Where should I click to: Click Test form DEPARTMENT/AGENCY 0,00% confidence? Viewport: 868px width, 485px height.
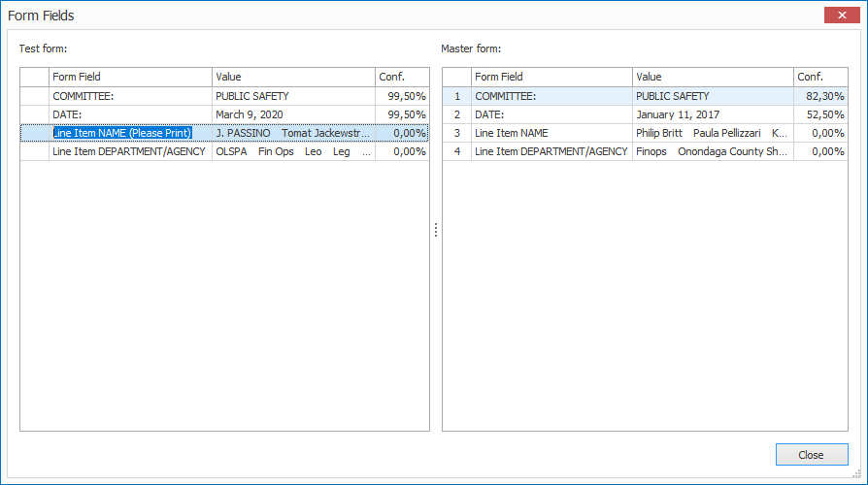pyautogui.click(x=403, y=151)
